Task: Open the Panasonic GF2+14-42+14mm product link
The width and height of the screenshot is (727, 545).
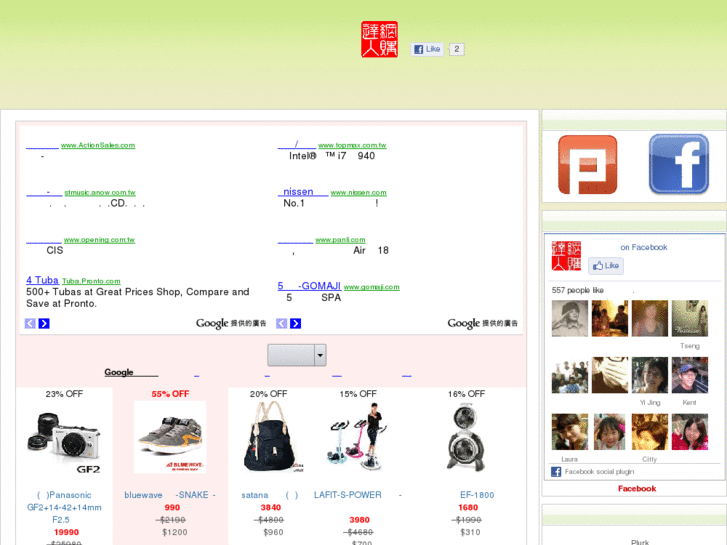Action: 64,507
